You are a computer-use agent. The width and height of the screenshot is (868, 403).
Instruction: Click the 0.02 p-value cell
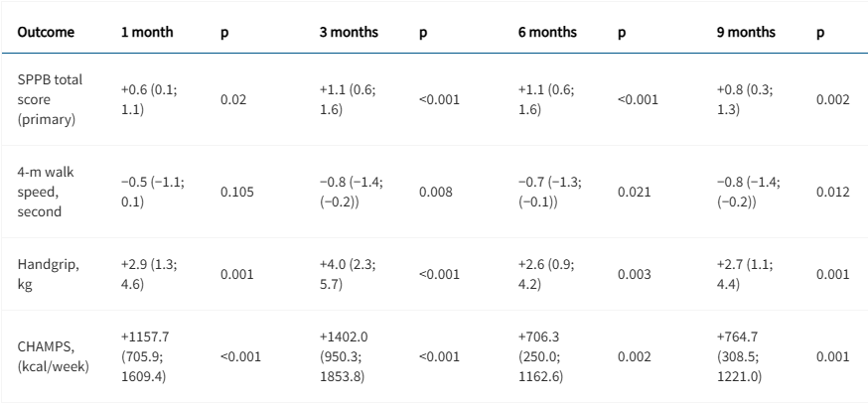[231, 100]
